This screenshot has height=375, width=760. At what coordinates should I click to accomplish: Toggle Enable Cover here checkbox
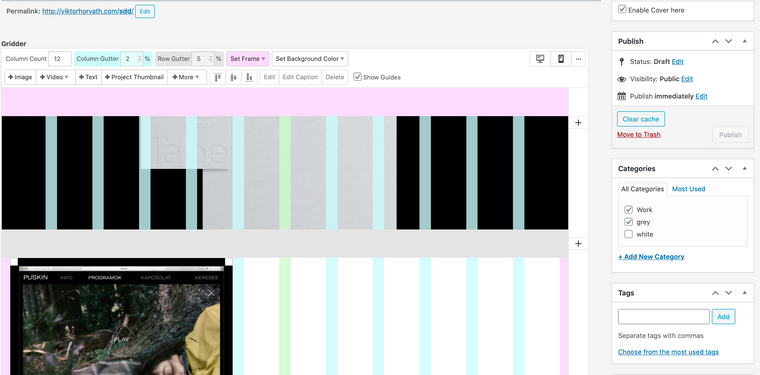point(622,9)
